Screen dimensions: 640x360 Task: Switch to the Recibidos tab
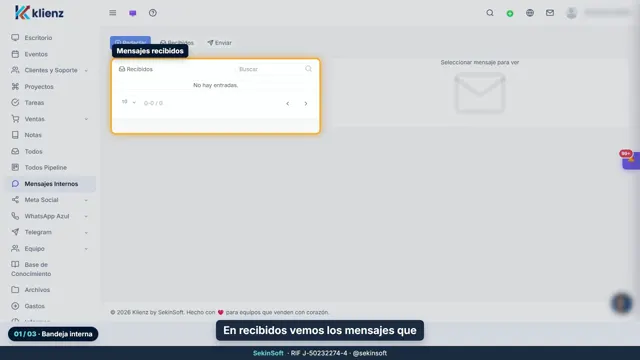pos(177,42)
